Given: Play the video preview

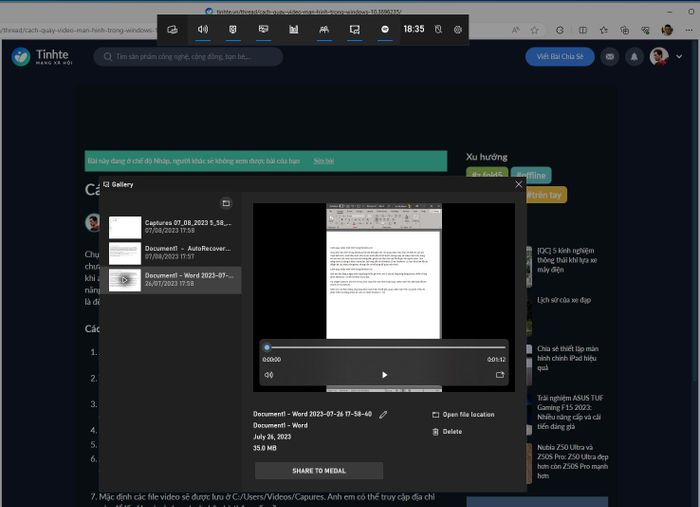Looking at the screenshot, I should pos(384,375).
